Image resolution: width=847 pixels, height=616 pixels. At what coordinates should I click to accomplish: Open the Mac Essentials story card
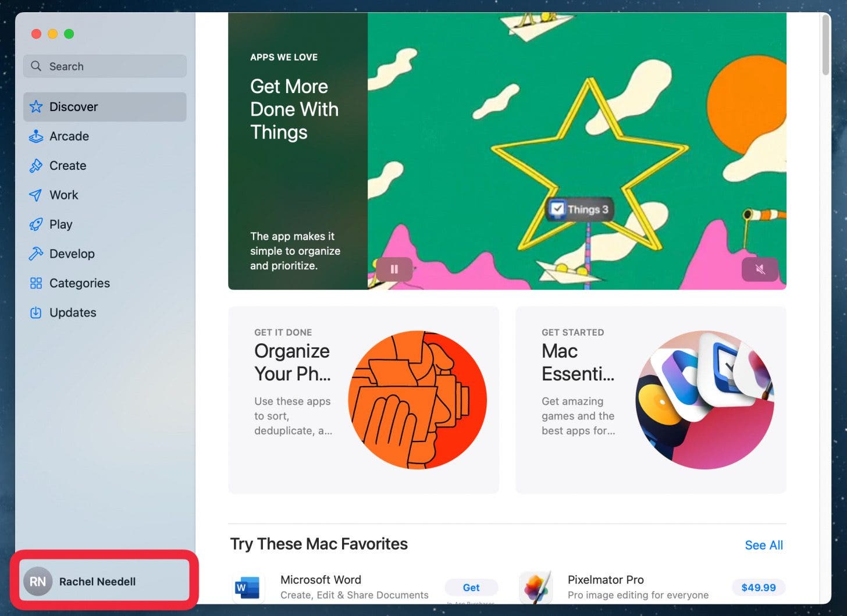coord(650,400)
